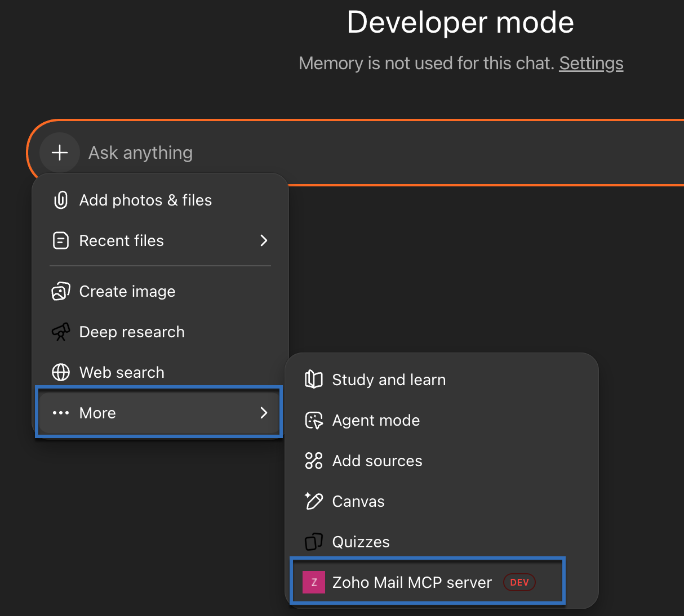Viewport: 684px width, 616px height.
Task: Select Quizzes from the submenu
Action: 442,542
